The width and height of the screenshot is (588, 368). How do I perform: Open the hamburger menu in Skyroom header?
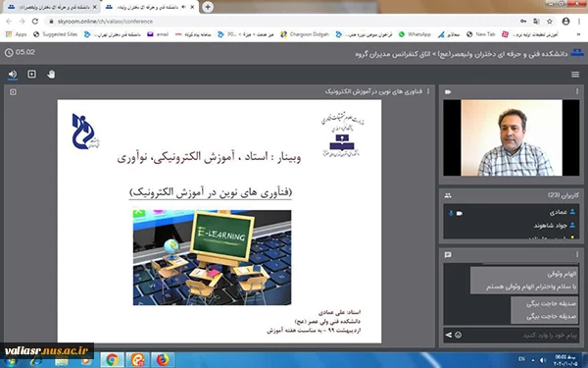point(575,75)
